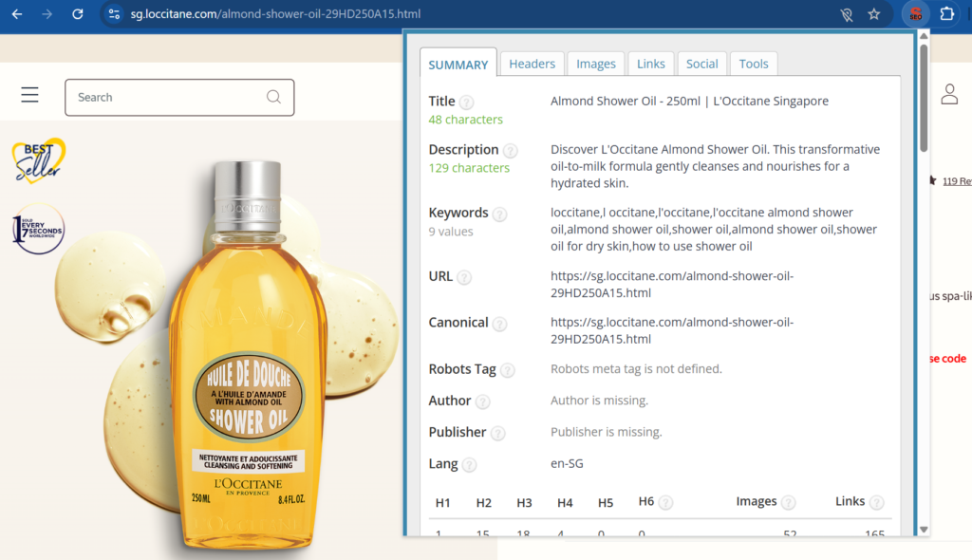This screenshot has height=560, width=972.
Task: Open the hamburger menu on L'Occitane site
Action: pyautogui.click(x=29, y=95)
